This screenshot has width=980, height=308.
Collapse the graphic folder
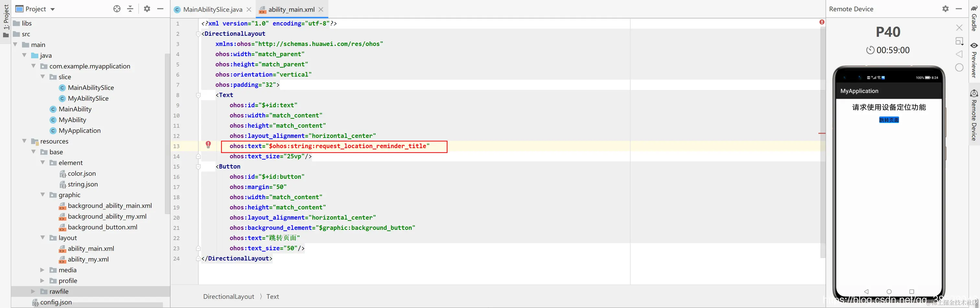(42, 195)
